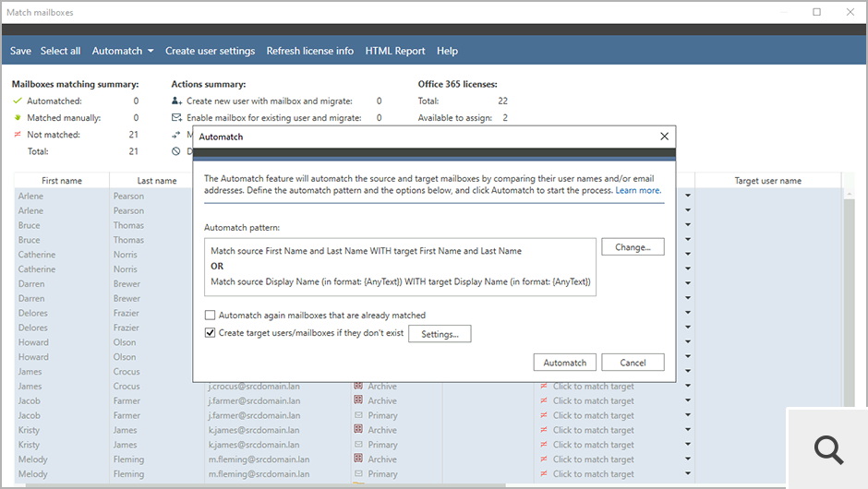
Task: Expand target dropdown arrow for Kristy James archive row
Action: click(687, 430)
